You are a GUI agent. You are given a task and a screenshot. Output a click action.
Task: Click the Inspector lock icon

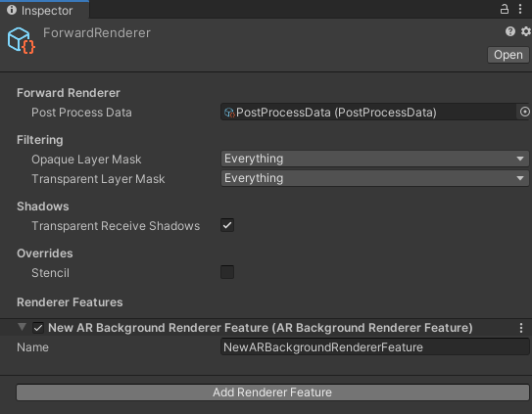[505, 9]
